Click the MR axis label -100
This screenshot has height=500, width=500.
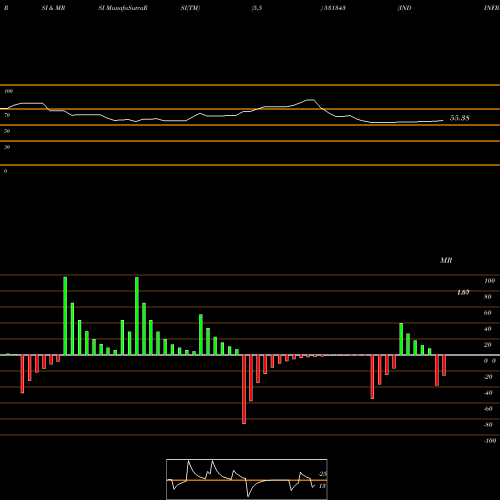[x=490, y=441]
